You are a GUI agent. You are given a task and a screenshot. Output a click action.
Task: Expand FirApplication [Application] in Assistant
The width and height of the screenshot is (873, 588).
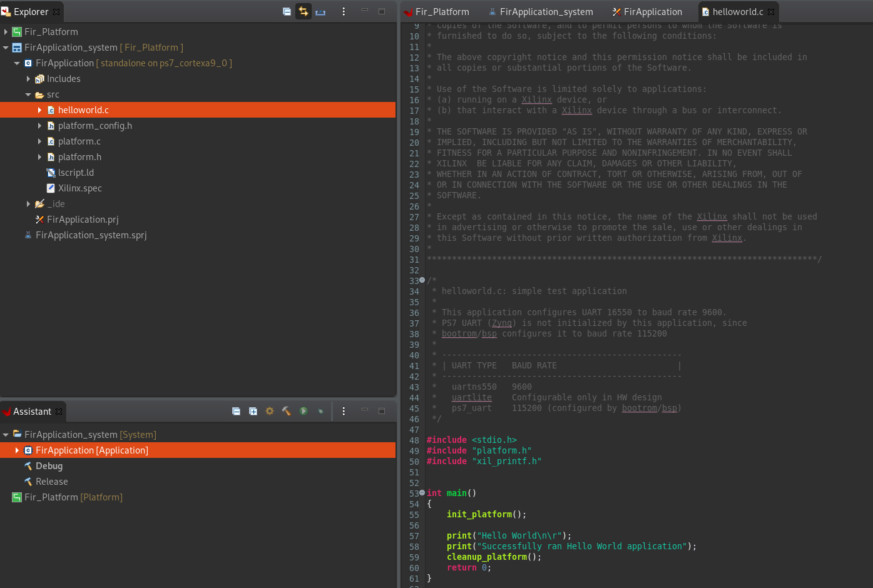click(17, 450)
